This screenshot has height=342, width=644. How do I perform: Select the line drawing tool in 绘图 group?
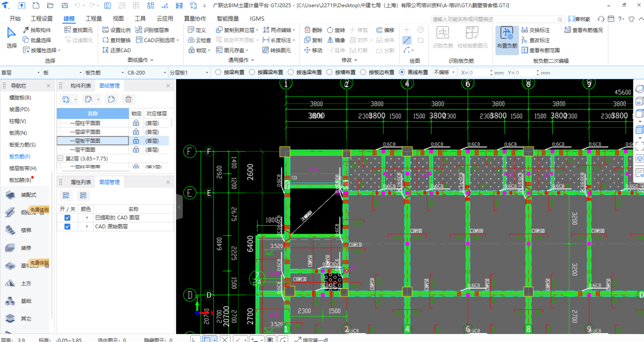click(x=407, y=40)
